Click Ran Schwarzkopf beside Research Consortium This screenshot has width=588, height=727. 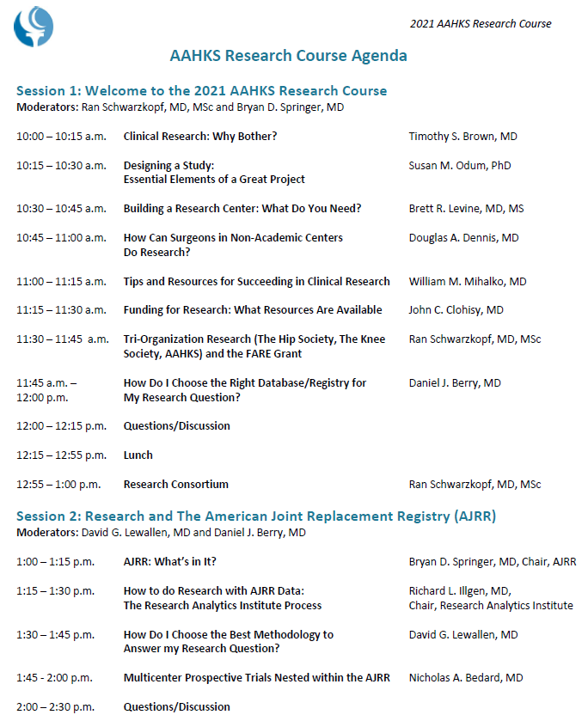coord(475,485)
